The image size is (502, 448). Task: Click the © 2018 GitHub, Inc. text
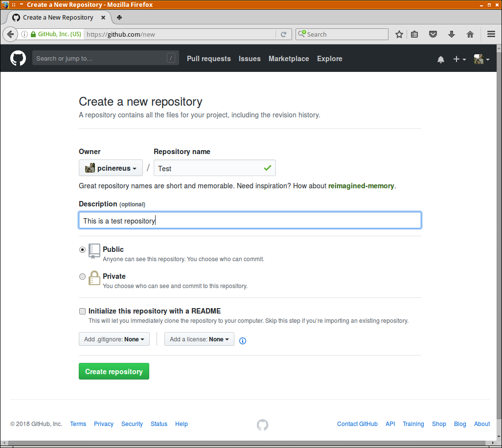pos(36,424)
